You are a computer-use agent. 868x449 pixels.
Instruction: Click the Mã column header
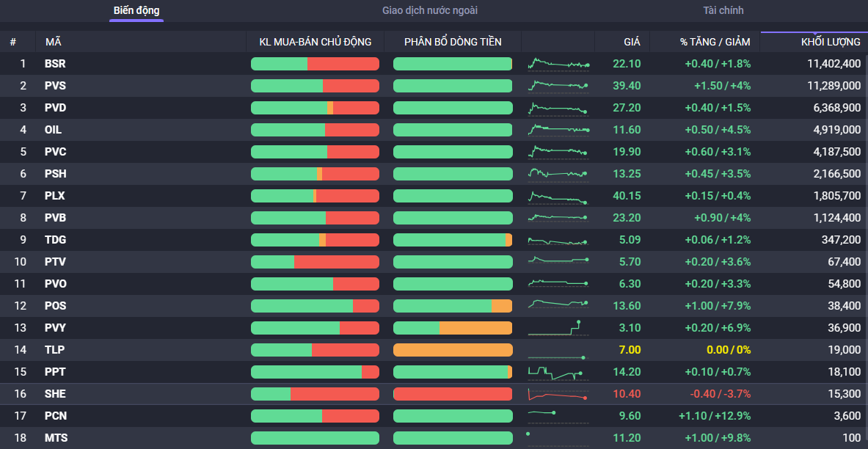54,42
